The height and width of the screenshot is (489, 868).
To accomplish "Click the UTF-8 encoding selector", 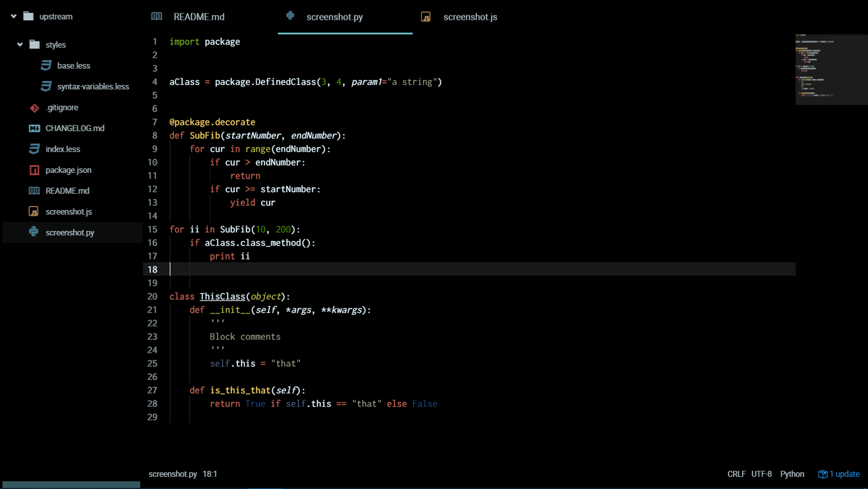I will point(762,474).
